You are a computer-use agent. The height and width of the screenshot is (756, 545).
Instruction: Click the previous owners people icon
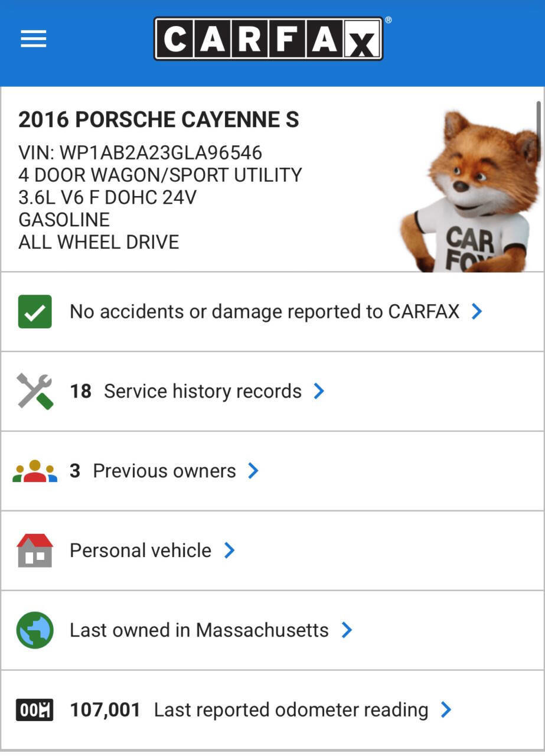35,471
